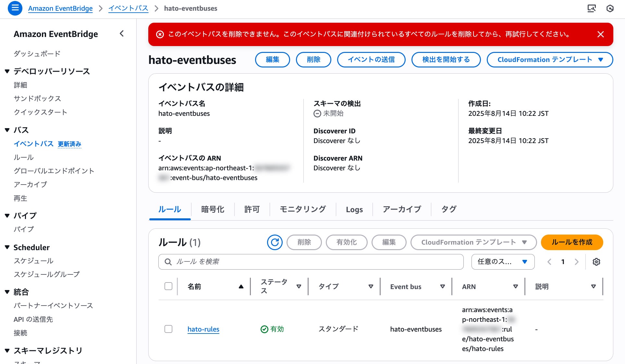
Task: Click the error icon in red banner
Action: coord(160,34)
